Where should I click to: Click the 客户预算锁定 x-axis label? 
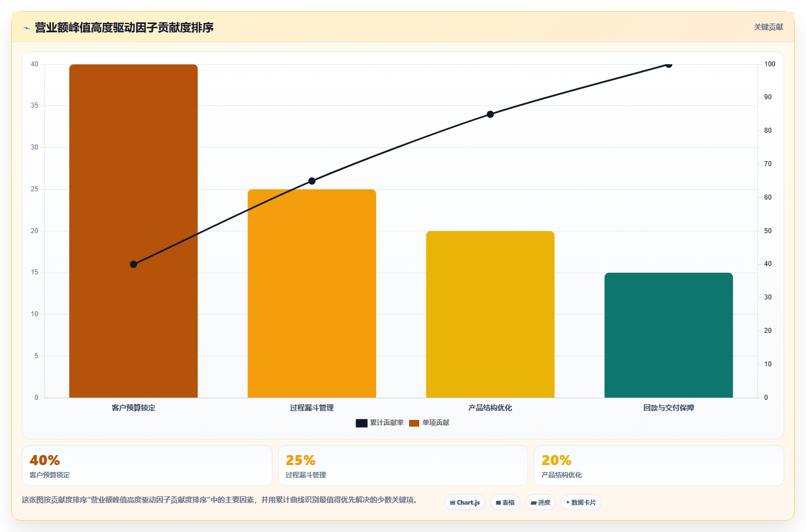[133, 408]
